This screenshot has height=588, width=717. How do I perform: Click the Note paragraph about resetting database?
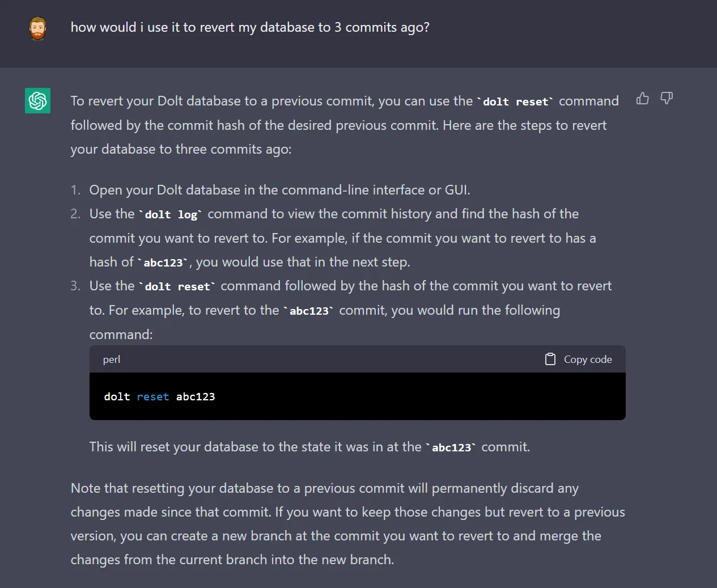pos(347,523)
